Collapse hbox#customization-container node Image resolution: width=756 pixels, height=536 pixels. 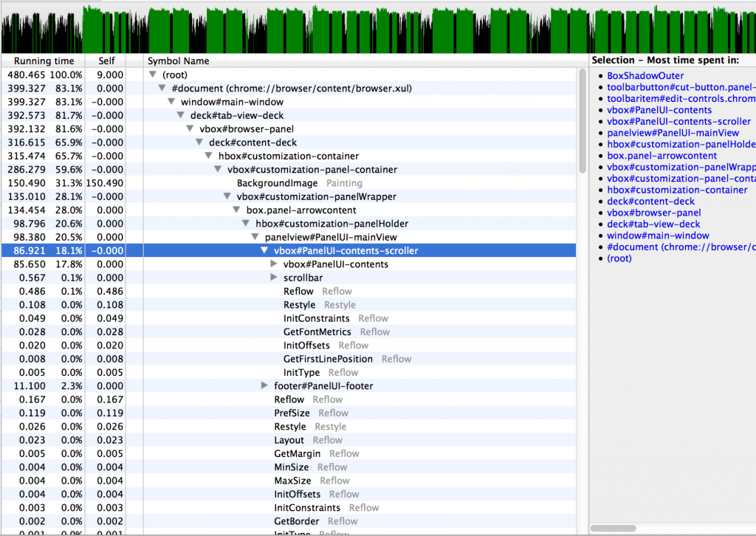point(208,156)
